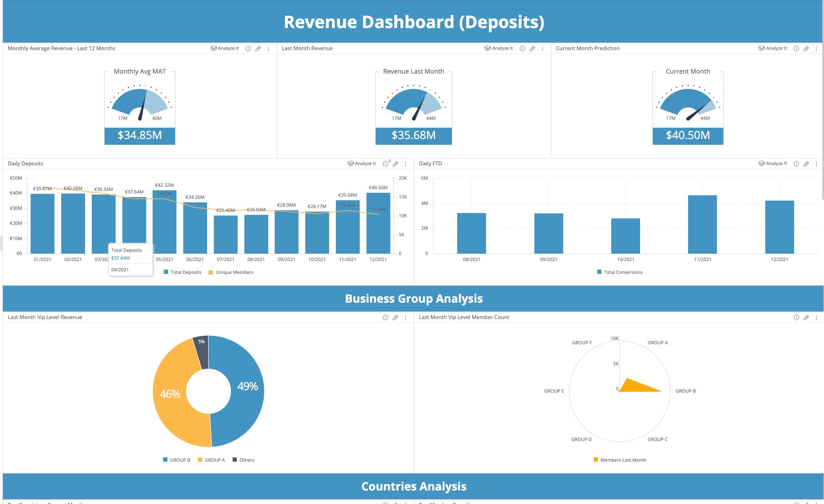Click the edit pencil on Current Month Prediction widget
824x504 pixels.
point(806,48)
